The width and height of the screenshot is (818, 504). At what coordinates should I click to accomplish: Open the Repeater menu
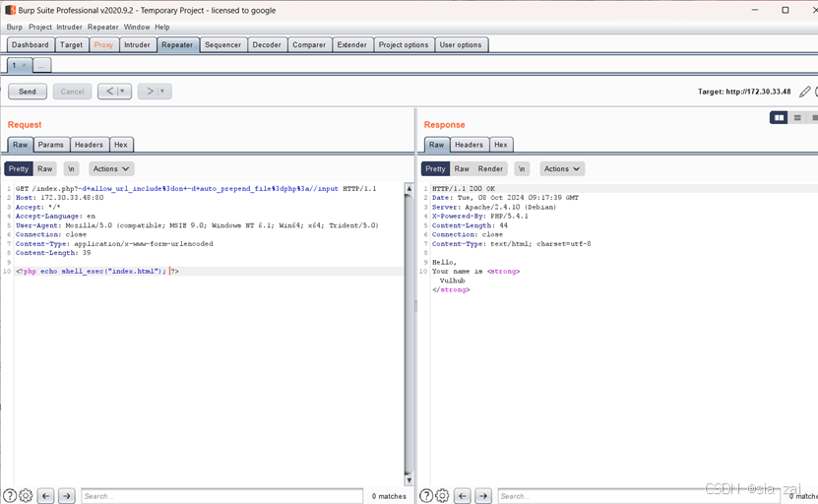[102, 28]
